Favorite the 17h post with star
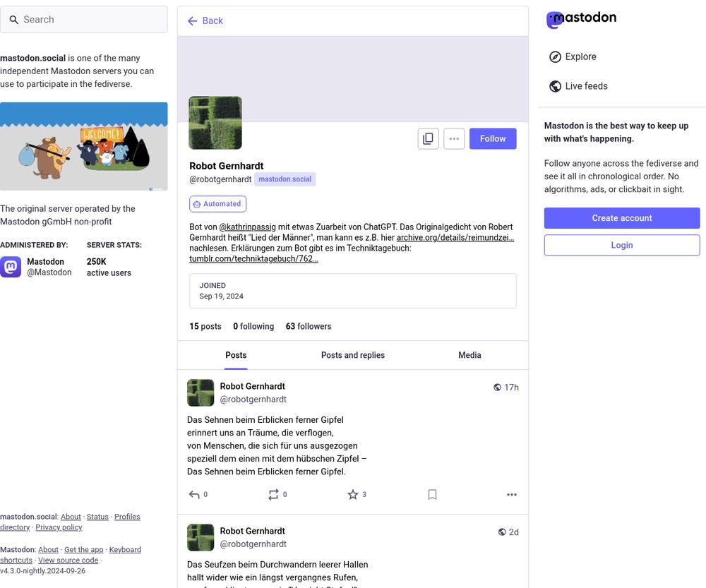706x588 pixels. 353,495
